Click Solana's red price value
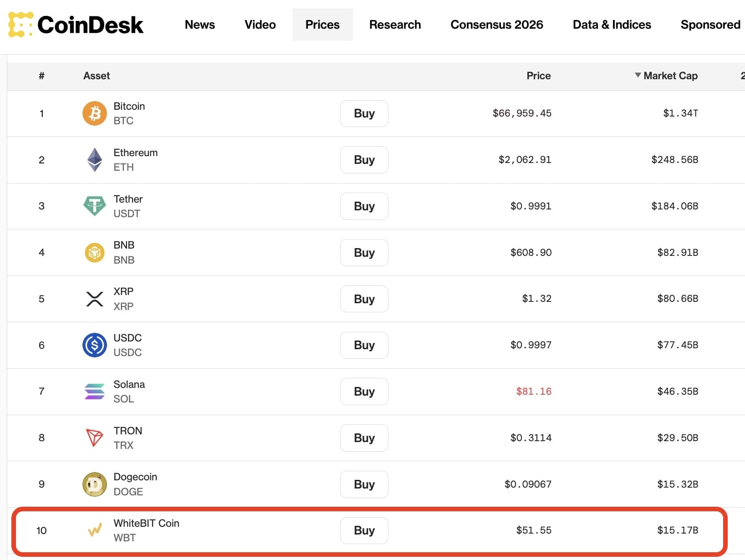Screen dimensions: 745x560 pyautogui.click(x=533, y=392)
